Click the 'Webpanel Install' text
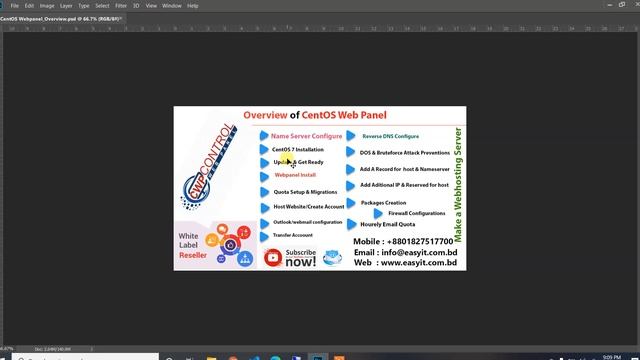640x360 pixels. pos(295,175)
